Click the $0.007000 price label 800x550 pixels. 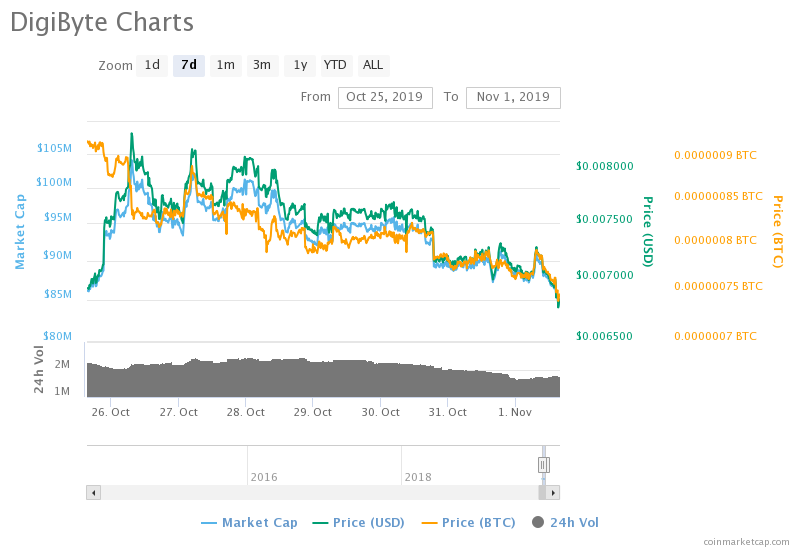(605, 276)
